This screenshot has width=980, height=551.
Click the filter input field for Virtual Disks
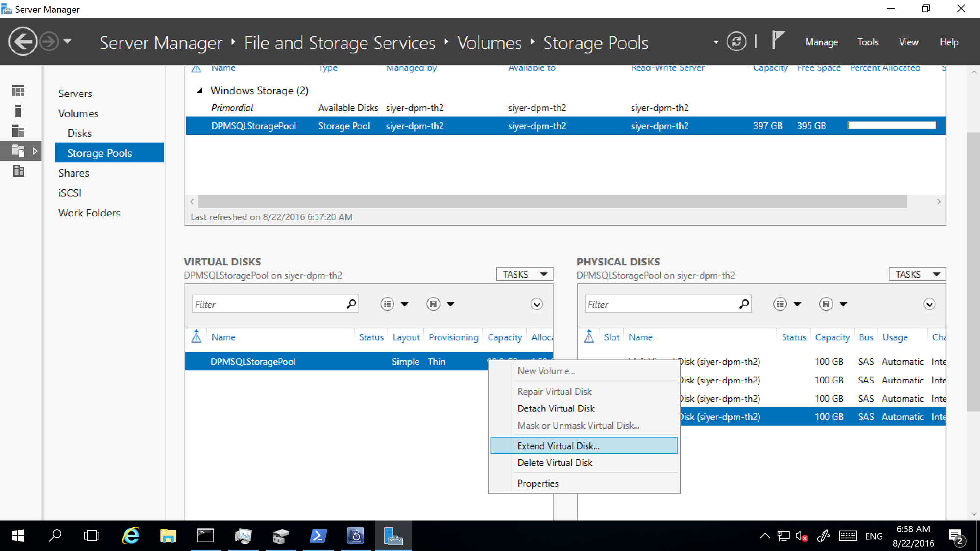tap(269, 304)
